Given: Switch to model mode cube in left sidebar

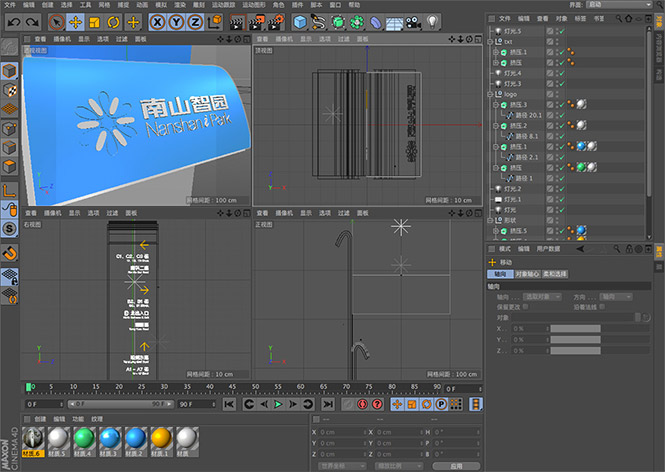Looking at the screenshot, I should click(9, 71).
